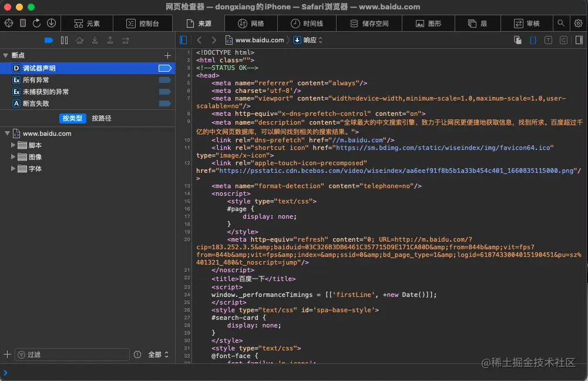
Task: Reload the inspected page
Action: [37, 23]
